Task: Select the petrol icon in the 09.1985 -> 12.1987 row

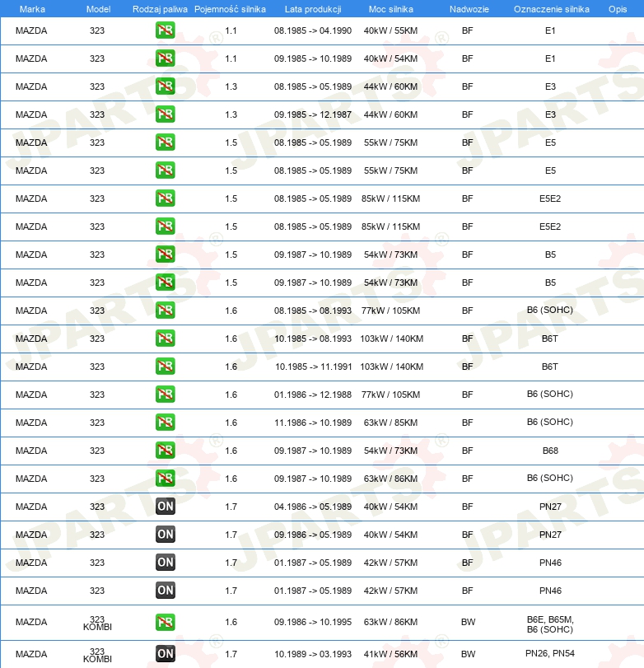Action: pyautogui.click(x=166, y=114)
